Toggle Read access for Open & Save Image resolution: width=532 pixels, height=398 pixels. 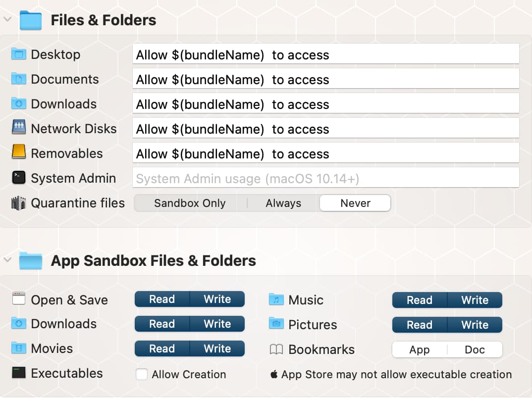(162, 299)
